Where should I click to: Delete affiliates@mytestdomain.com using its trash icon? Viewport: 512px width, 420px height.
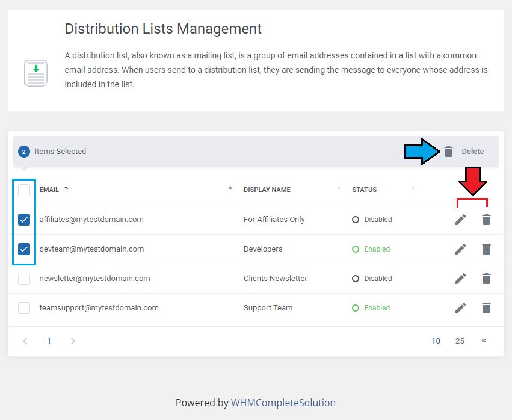pos(486,220)
